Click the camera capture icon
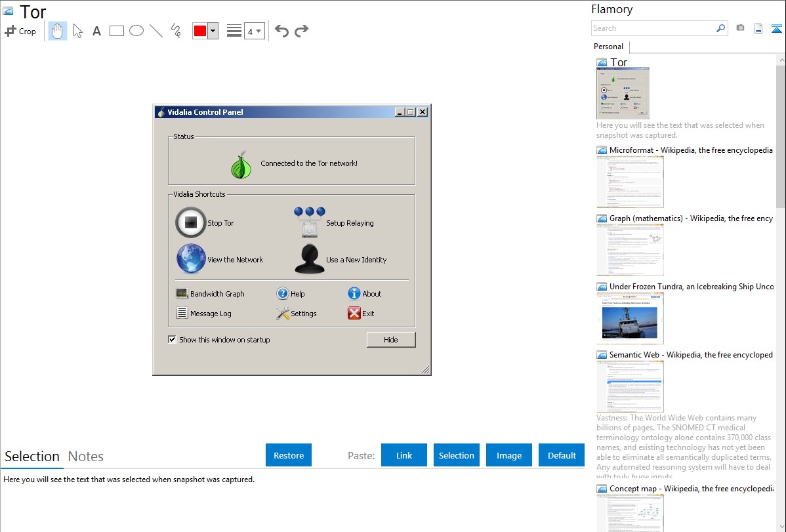The height and width of the screenshot is (532, 786). [740, 28]
